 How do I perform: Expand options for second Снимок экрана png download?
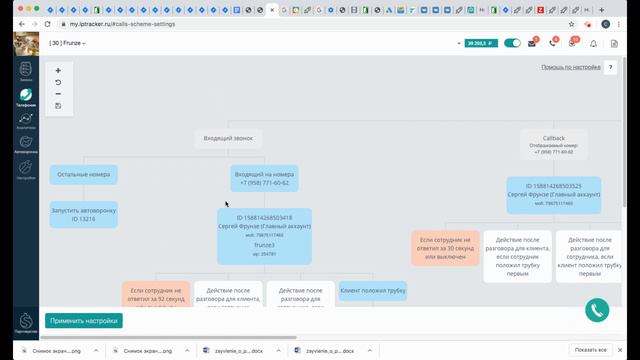coord(187,351)
